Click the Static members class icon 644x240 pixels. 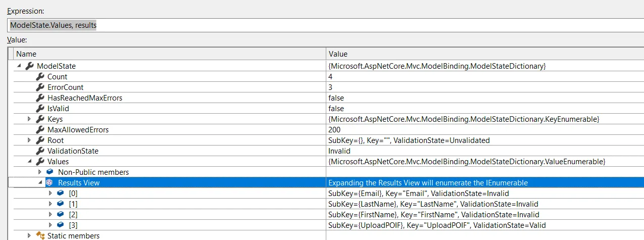pos(40,236)
